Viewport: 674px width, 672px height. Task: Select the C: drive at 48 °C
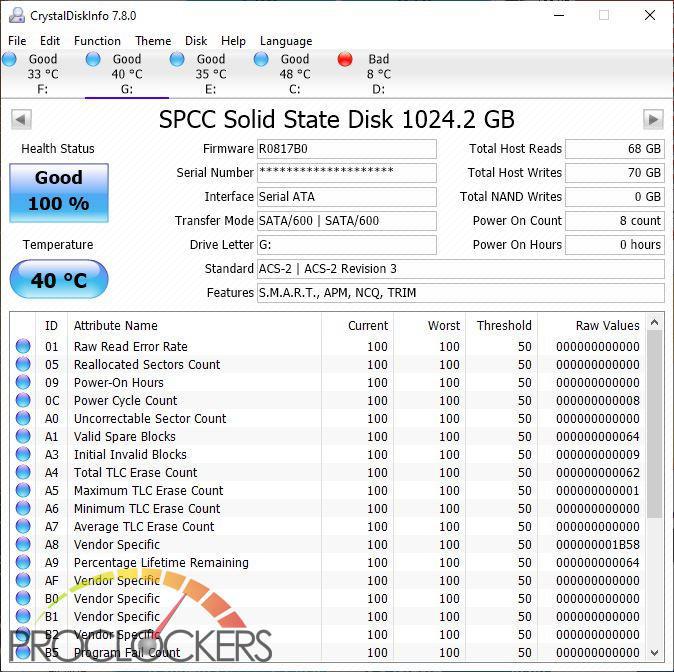click(294, 74)
